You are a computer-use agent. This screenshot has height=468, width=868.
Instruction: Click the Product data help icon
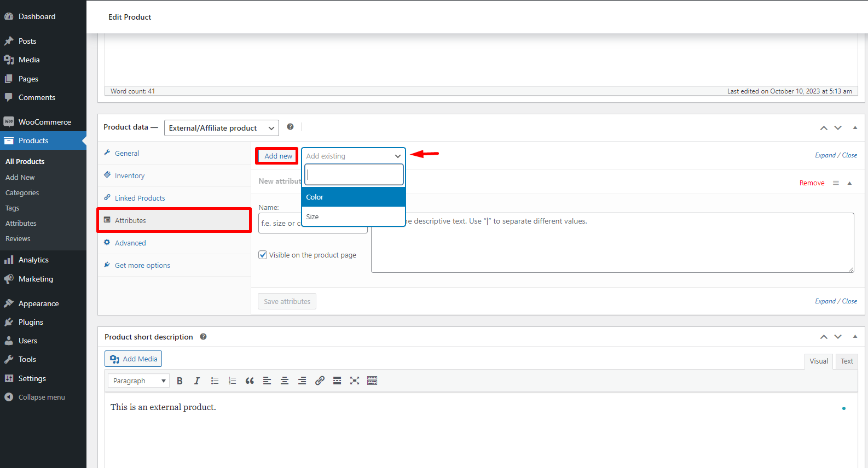pos(290,127)
